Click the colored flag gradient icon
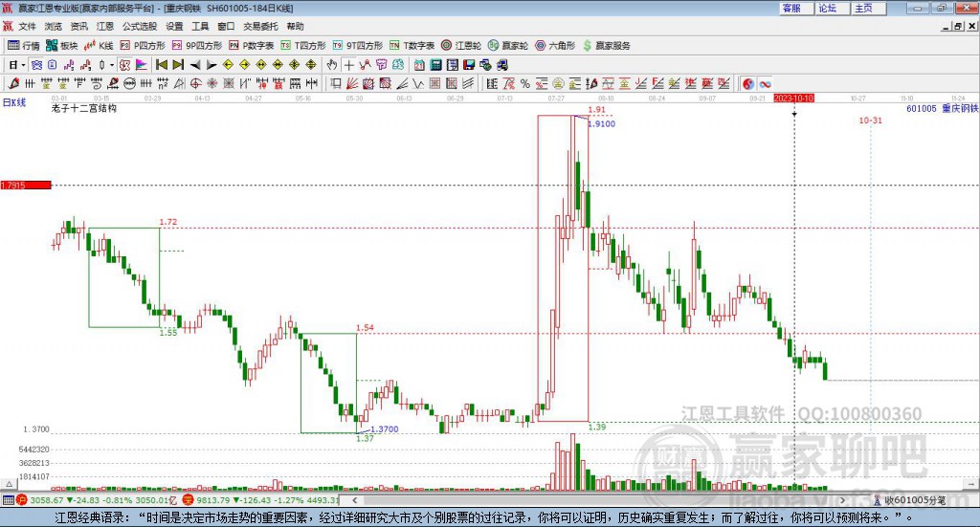This screenshot has width=980, height=527. click(x=142, y=65)
